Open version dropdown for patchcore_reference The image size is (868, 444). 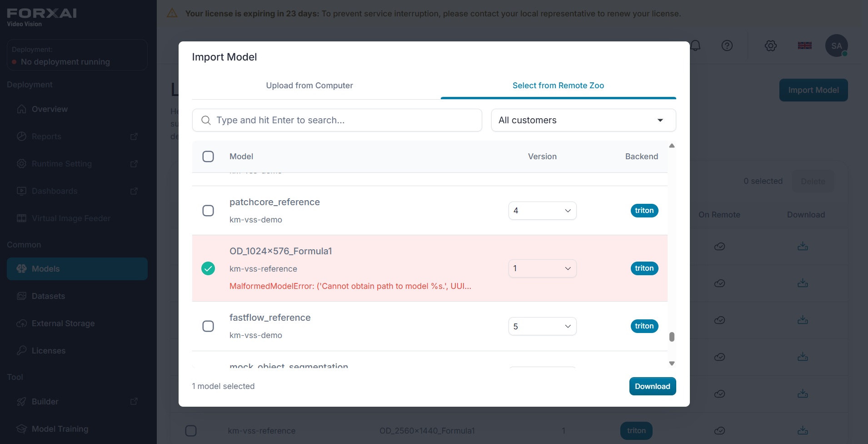point(542,211)
